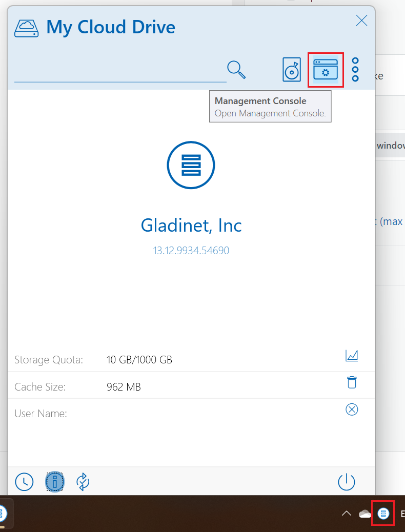Click the sync status arrows icon
Viewport: 405px width, 532px height.
[x=83, y=482]
